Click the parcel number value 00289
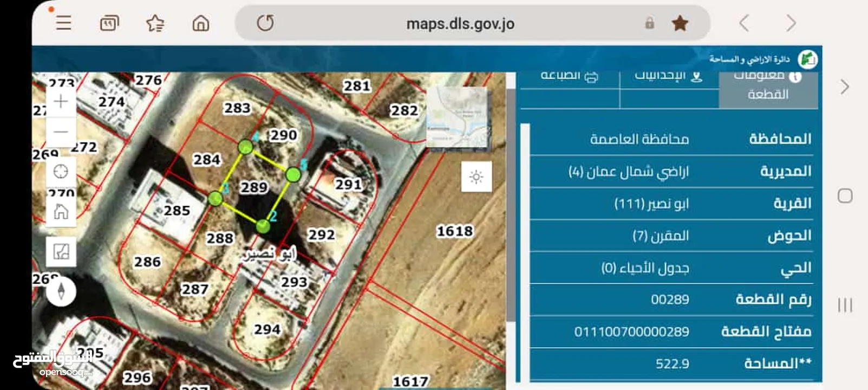 670,300
